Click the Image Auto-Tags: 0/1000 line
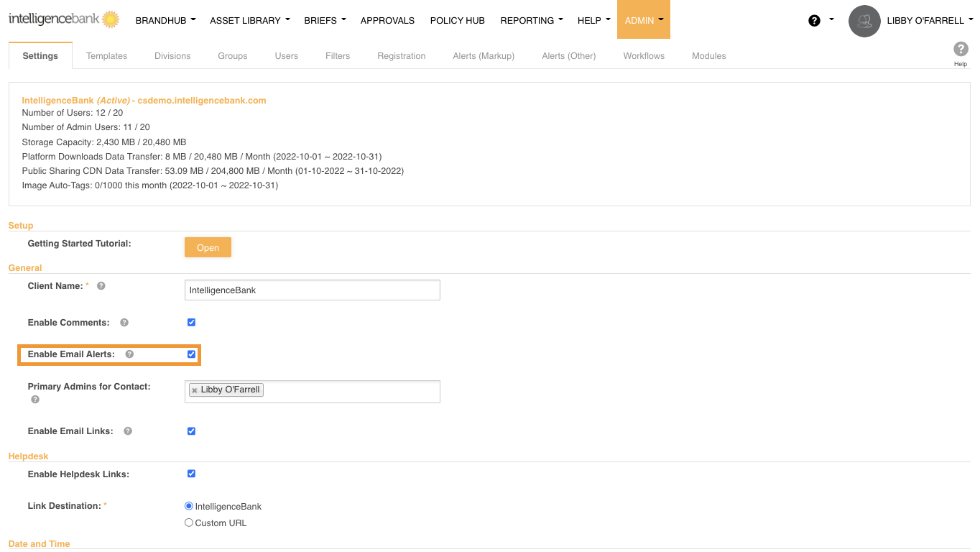980x552 pixels. (150, 185)
